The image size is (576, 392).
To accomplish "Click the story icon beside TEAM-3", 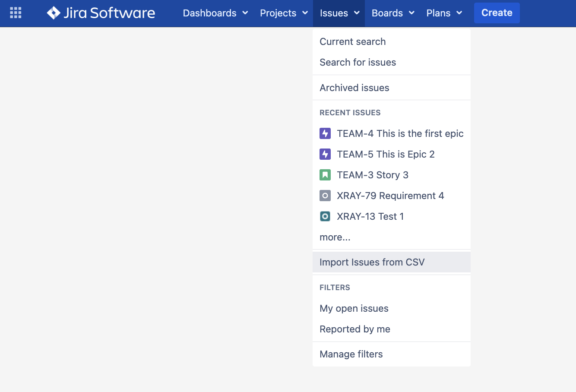I will [325, 175].
